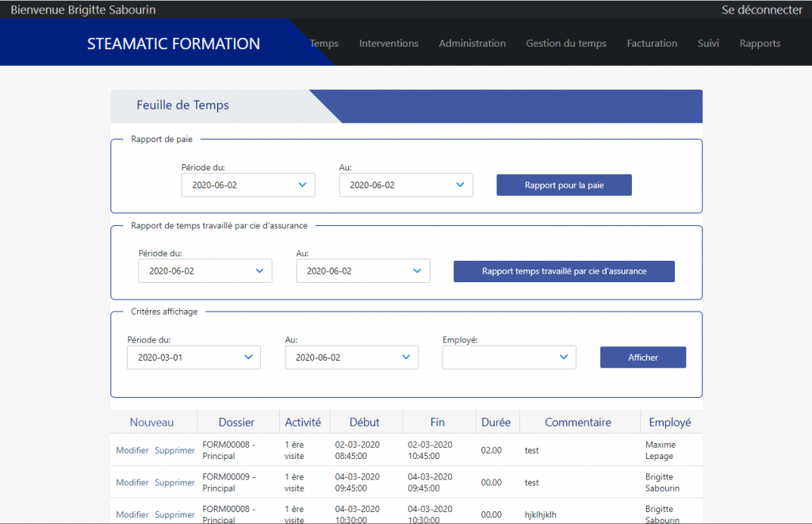Sort by the Dossier column header
This screenshot has height=524, width=812.
tap(236, 422)
